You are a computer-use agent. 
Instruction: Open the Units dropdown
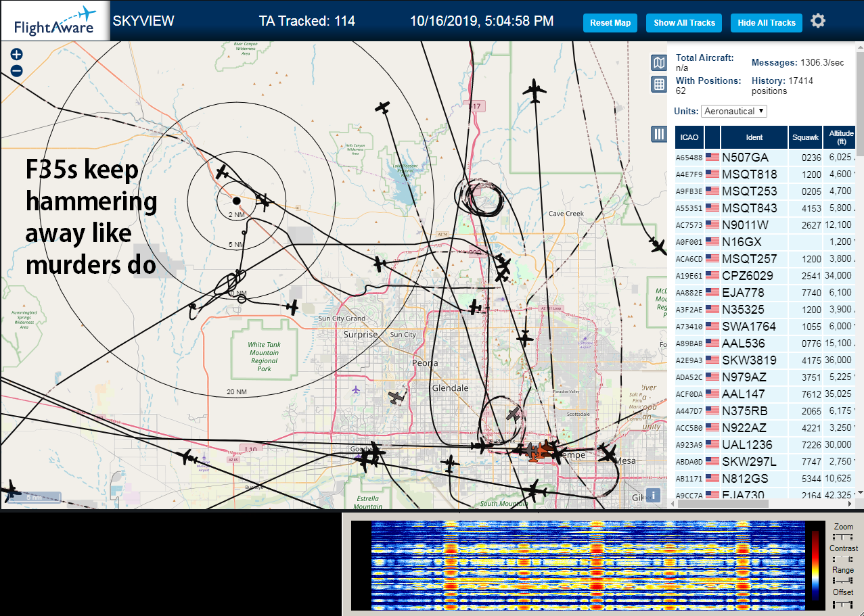pos(734,111)
